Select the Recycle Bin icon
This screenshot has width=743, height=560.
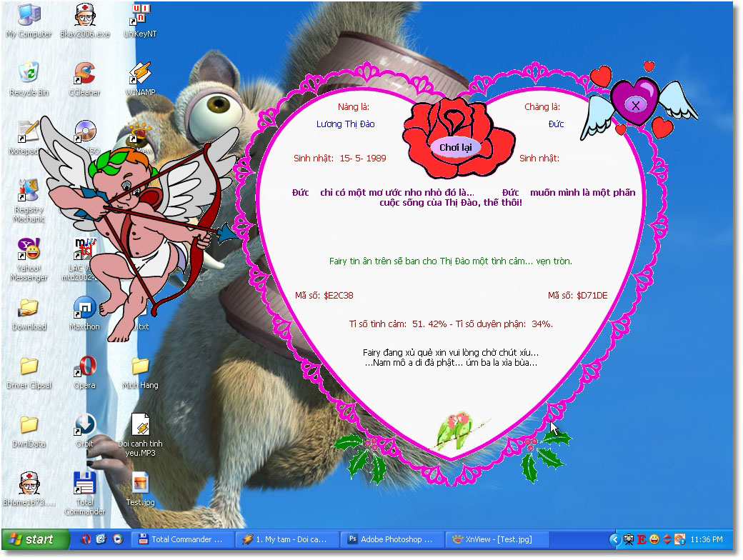click(x=29, y=79)
